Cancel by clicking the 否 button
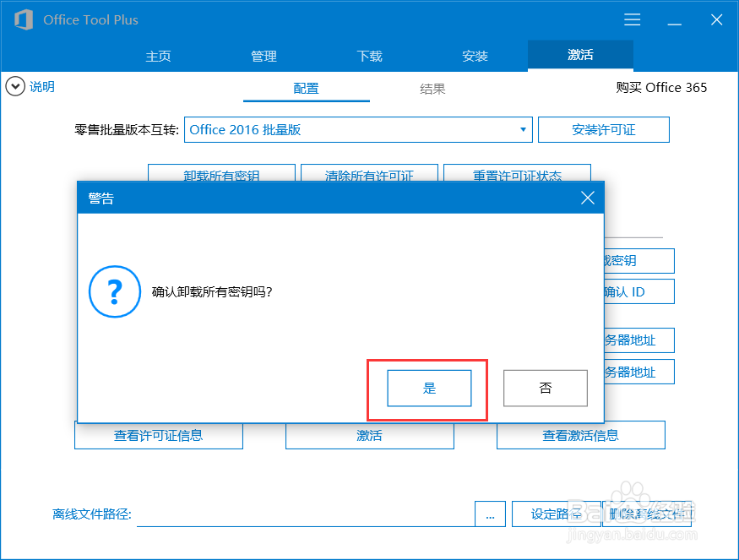 546,388
